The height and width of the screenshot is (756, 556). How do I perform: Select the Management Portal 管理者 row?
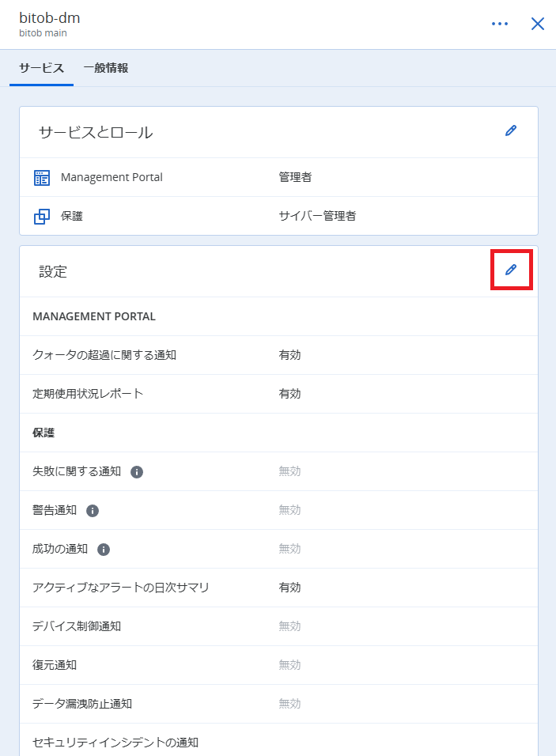coord(278,177)
